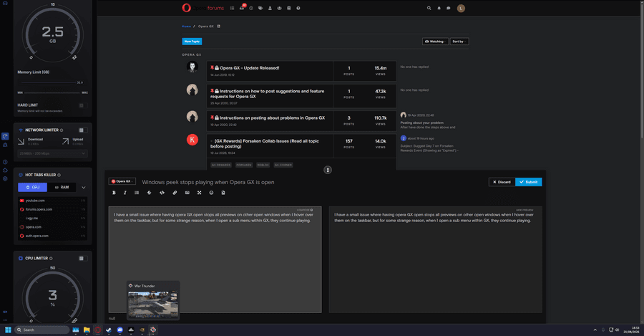Toggle bold formatting in composer
This screenshot has height=336, width=644.
pyautogui.click(x=114, y=193)
